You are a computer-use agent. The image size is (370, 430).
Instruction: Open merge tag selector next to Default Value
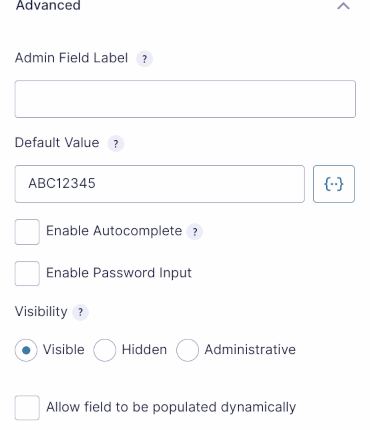pos(334,184)
